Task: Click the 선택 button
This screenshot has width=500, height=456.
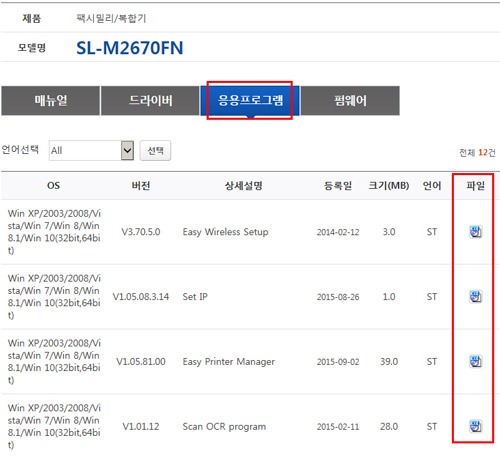Action: coord(155,151)
